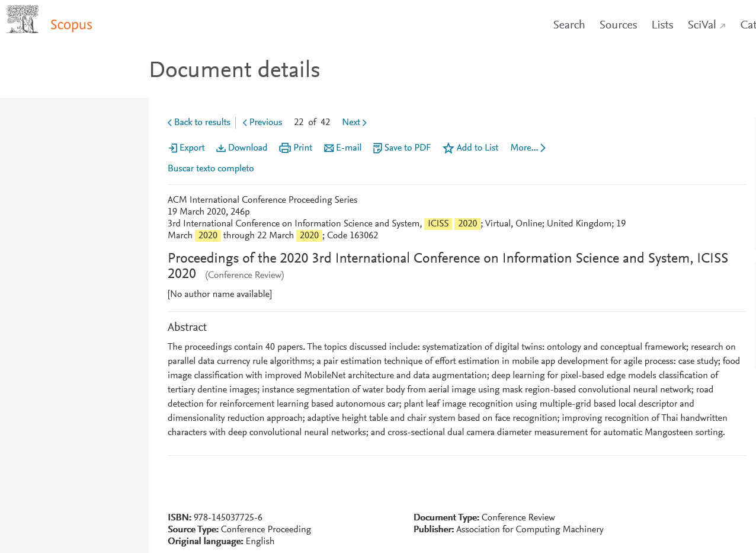Expand the More... options
This screenshot has height=553, width=756.
tap(528, 148)
